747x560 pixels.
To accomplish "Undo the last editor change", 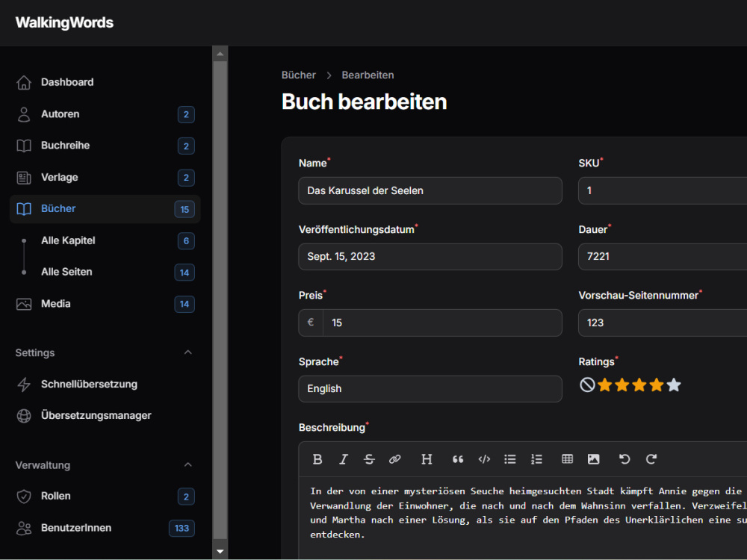I will [x=624, y=459].
